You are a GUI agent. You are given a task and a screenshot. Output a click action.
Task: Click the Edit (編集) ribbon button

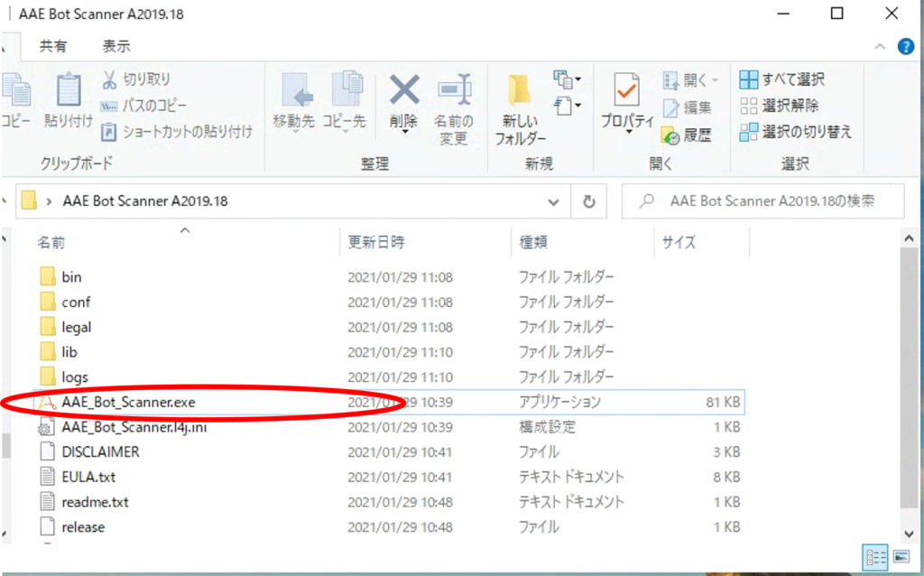pyautogui.click(x=687, y=108)
